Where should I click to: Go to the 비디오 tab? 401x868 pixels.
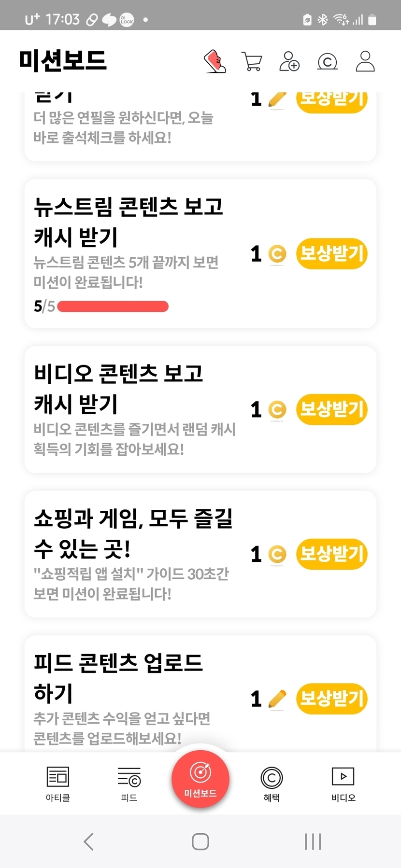coord(343,784)
